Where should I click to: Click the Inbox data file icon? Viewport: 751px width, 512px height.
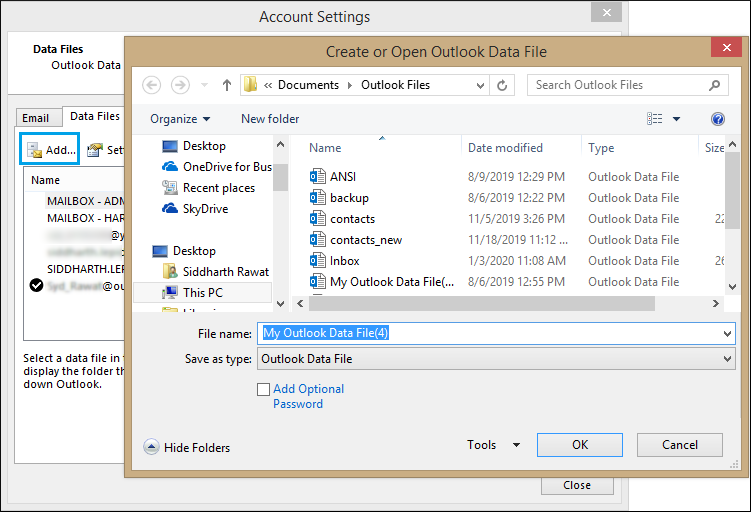[318, 261]
